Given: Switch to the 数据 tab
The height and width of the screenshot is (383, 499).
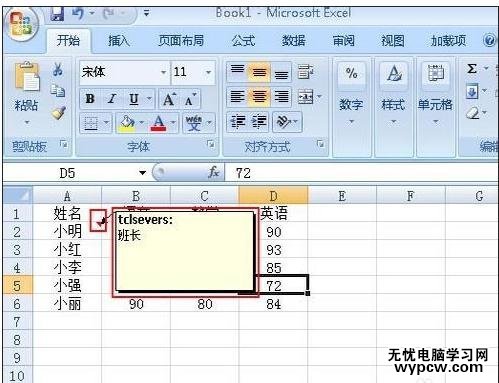Looking at the screenshot, I should (294, 41).
